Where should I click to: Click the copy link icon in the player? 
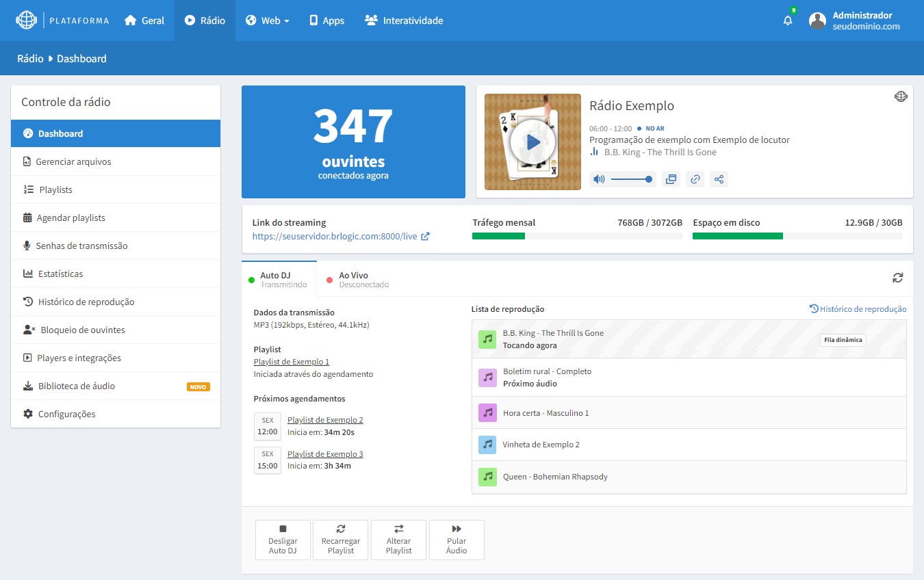click(x=695, y=179)
